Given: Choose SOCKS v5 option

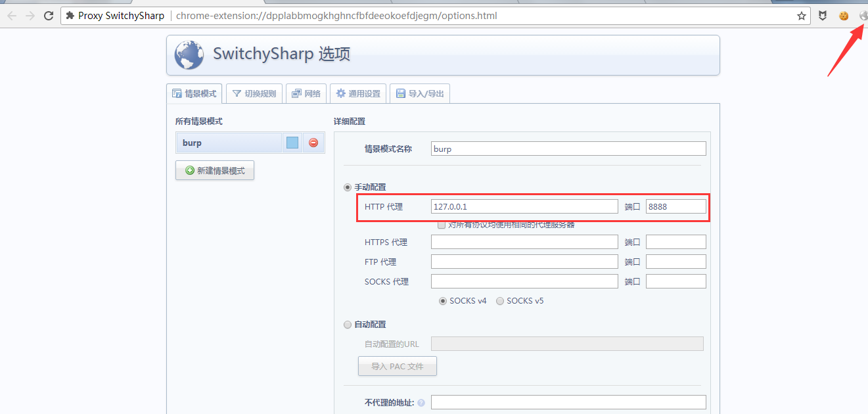Looking at the screenshot, I should 500,301.
